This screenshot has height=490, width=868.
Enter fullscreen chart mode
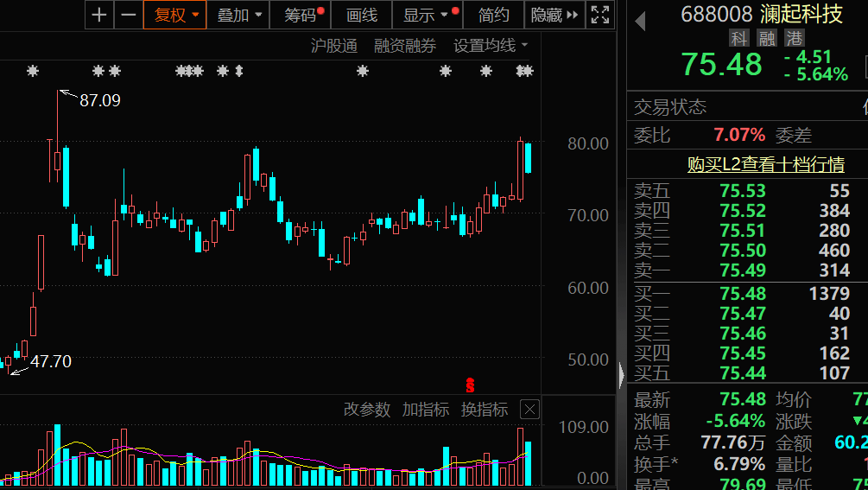[x=599, y=15]
